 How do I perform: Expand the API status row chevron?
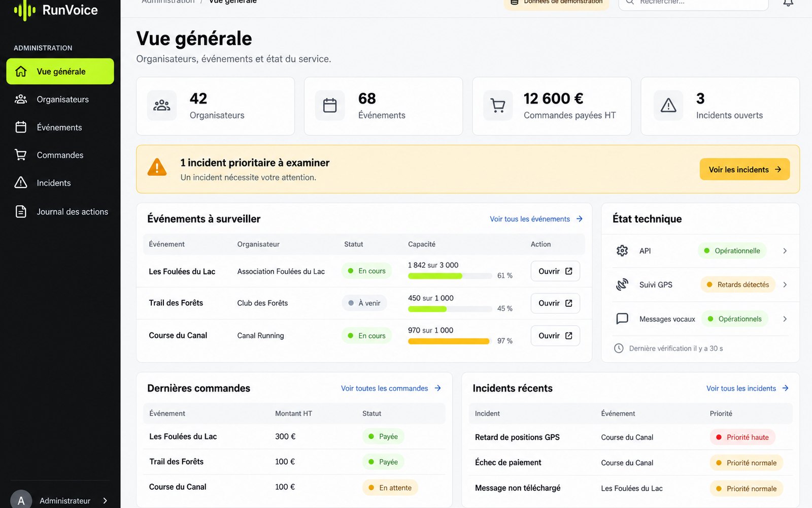pos(785,251)
